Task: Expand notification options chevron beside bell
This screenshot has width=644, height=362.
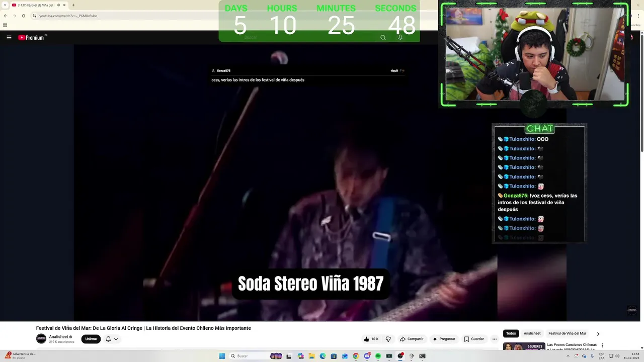Action: click(x=116, y=339)
